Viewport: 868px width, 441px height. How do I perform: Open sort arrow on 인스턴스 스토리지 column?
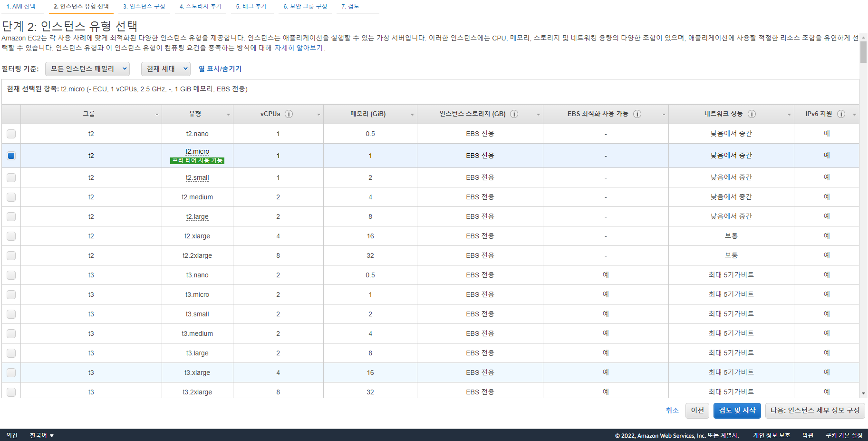(538, 115)
